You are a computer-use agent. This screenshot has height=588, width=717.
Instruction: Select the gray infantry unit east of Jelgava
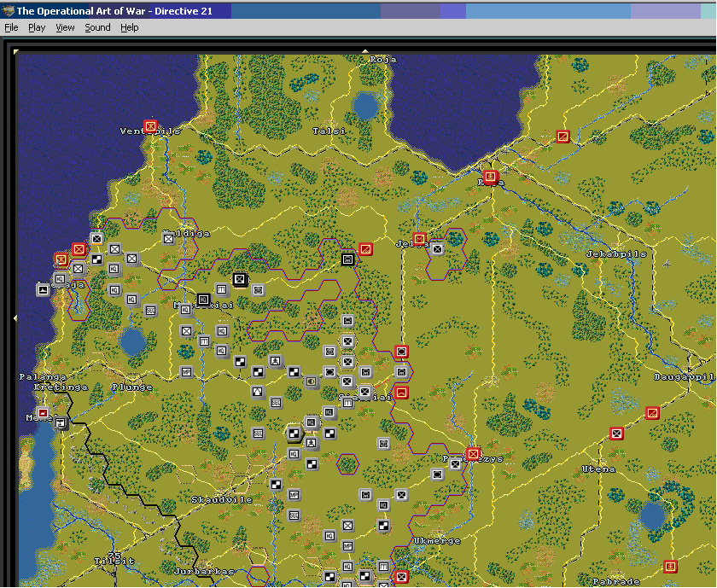coord(438,249)
